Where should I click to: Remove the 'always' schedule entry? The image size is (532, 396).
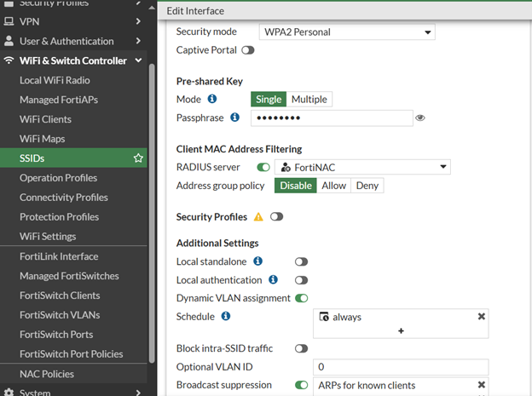(x=482, y=317)
